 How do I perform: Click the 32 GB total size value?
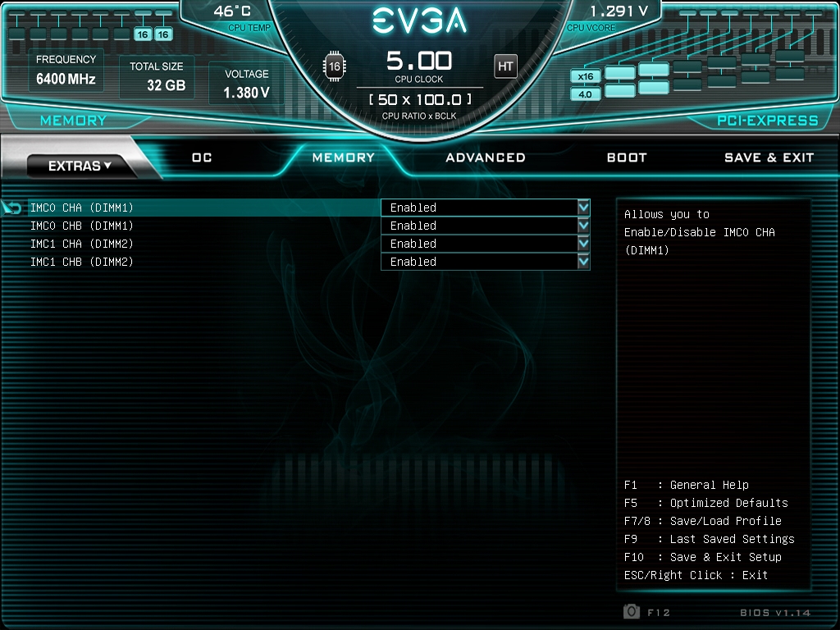point(166,85)
